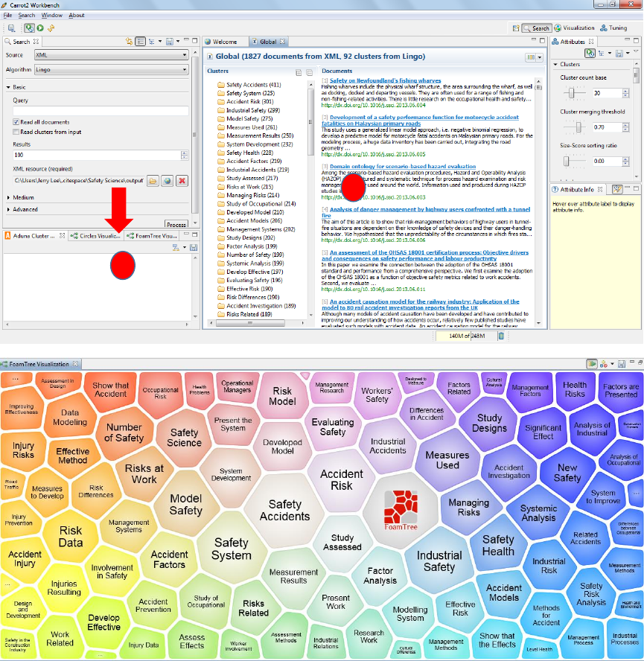Click the yellow link icon in main toolbar
Image resolution: width=644 pixels, height=661 pixels.
click(51, 28)
